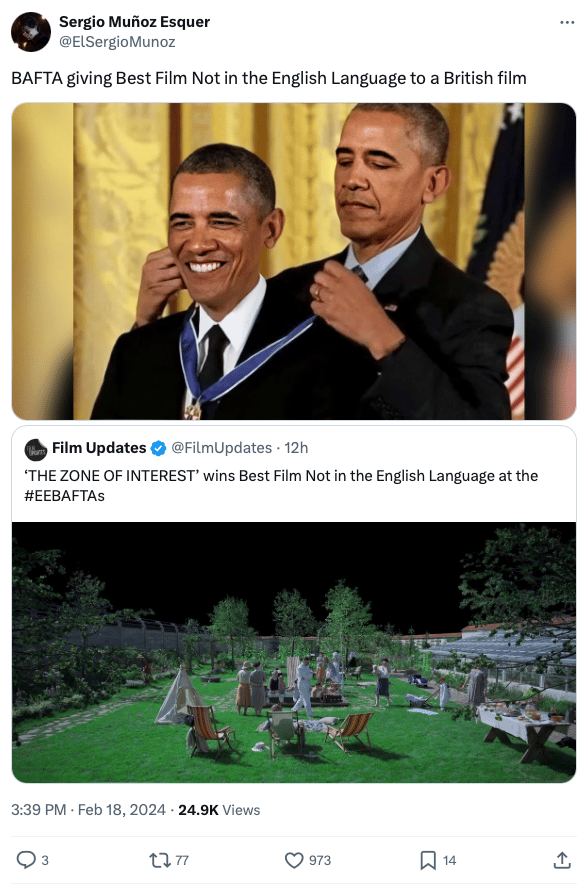The width and height of the screenshot is (587, 892).
Task: Click the @ElSergioMunoz handle
Action: point(117,42)
